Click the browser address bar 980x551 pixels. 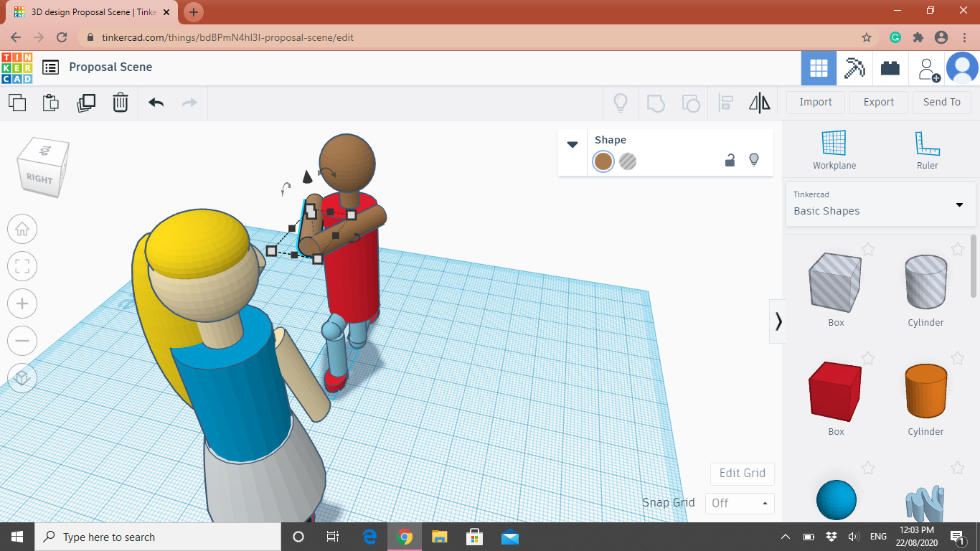pyautogui.click(x=473, y=37)
